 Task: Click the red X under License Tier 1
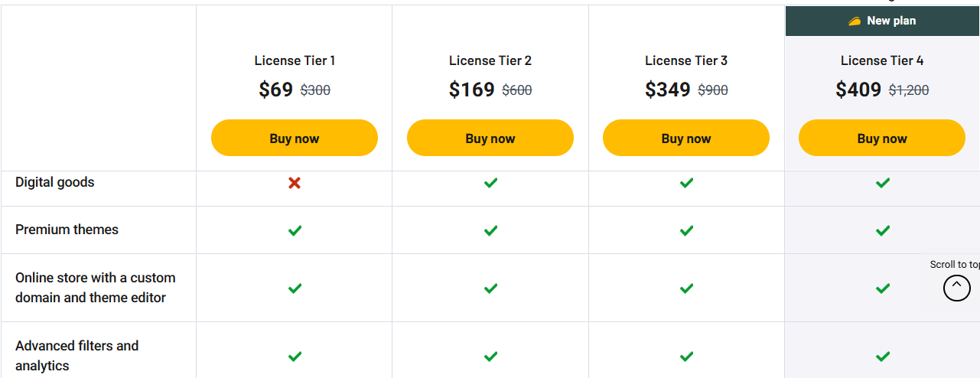295,183
